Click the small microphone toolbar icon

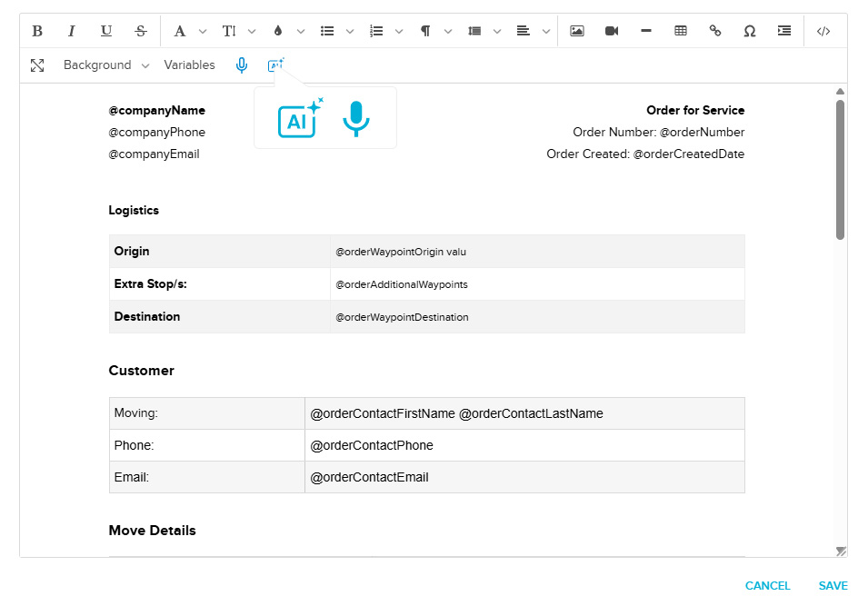point(242,65)
